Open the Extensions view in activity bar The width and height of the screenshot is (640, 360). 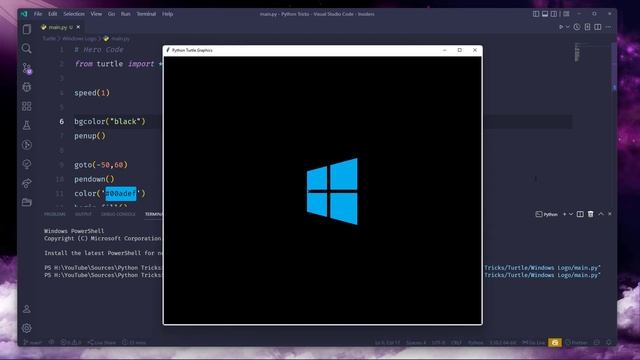point(27,107)
